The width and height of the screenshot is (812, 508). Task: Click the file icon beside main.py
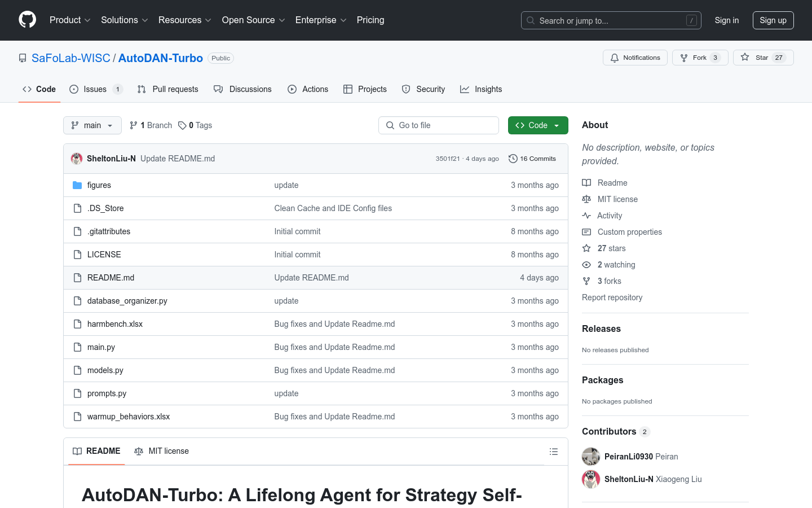click(77, 347)
